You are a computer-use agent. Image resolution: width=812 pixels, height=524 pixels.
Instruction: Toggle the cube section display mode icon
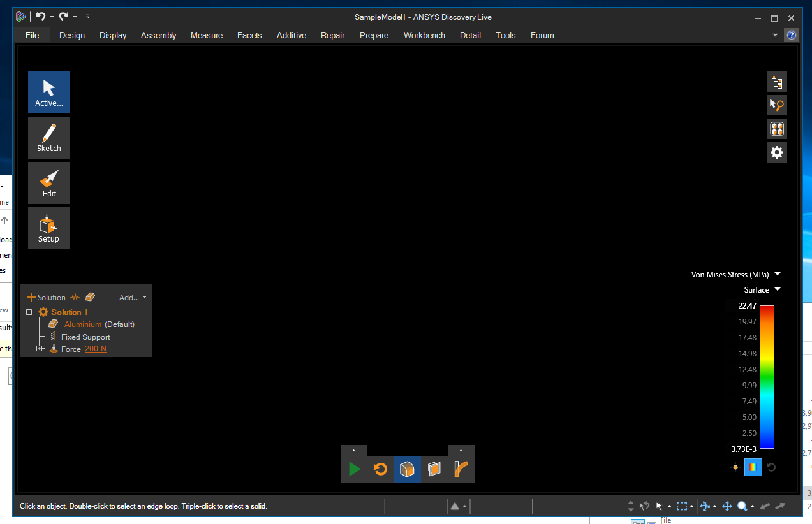tap(434, 470)
